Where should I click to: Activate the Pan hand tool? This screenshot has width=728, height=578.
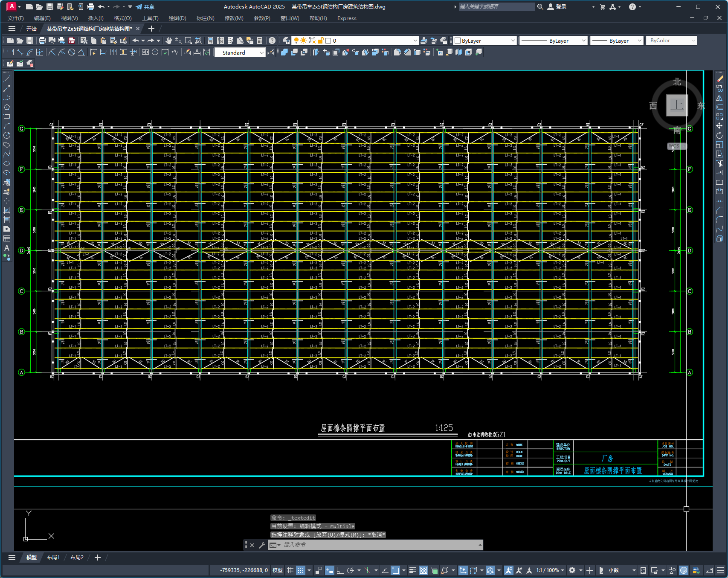[169, 41]
